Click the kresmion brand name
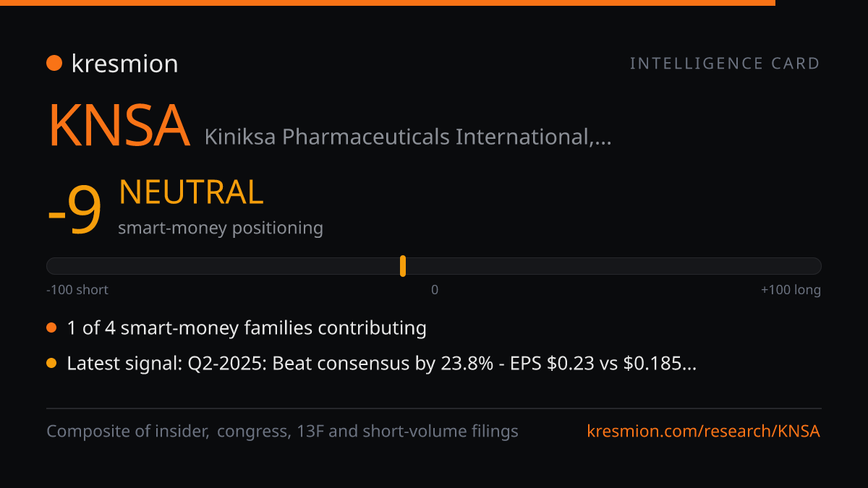The width and height of the screenshot is (868, 488). pos(124,64)
